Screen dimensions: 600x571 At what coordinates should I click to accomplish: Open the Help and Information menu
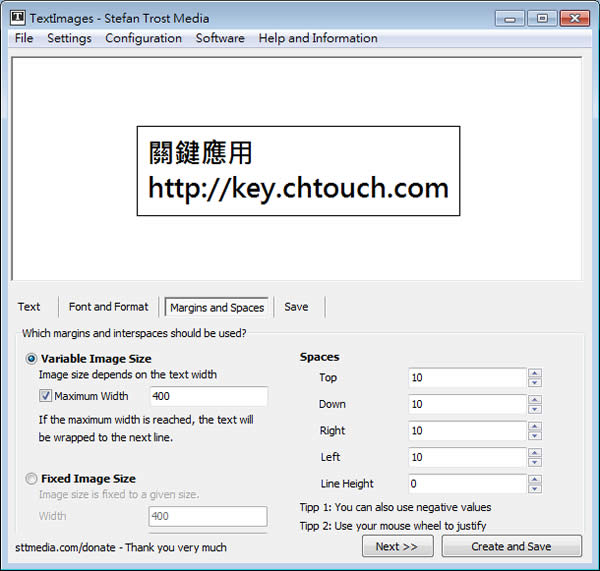pyautogui.click(x=318, y=38)
